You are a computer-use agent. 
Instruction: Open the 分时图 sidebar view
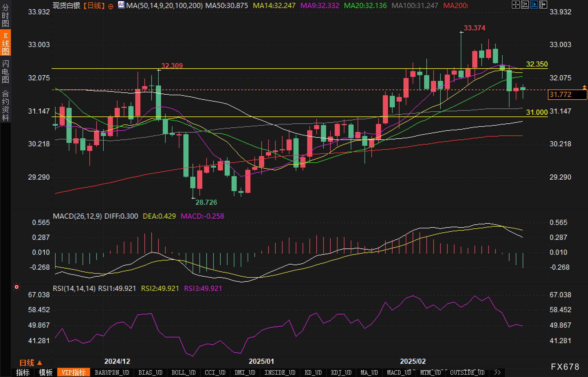coord(5,15)
